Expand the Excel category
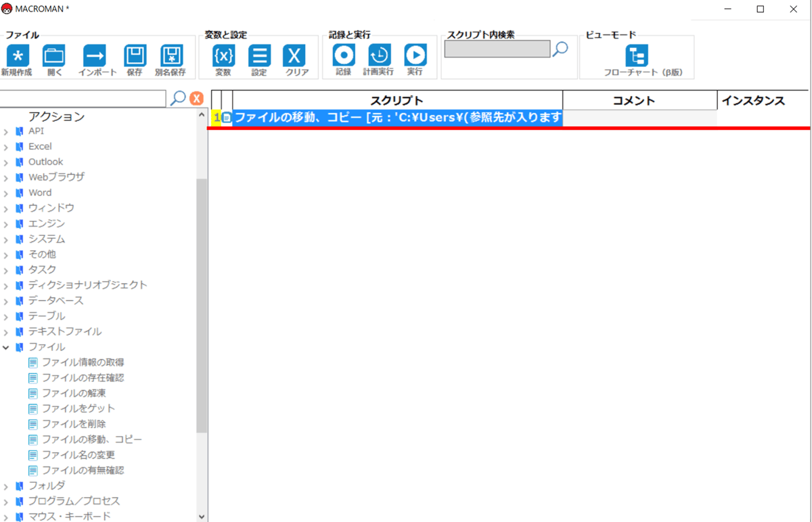812x522 pixels. tap(5, 147)
